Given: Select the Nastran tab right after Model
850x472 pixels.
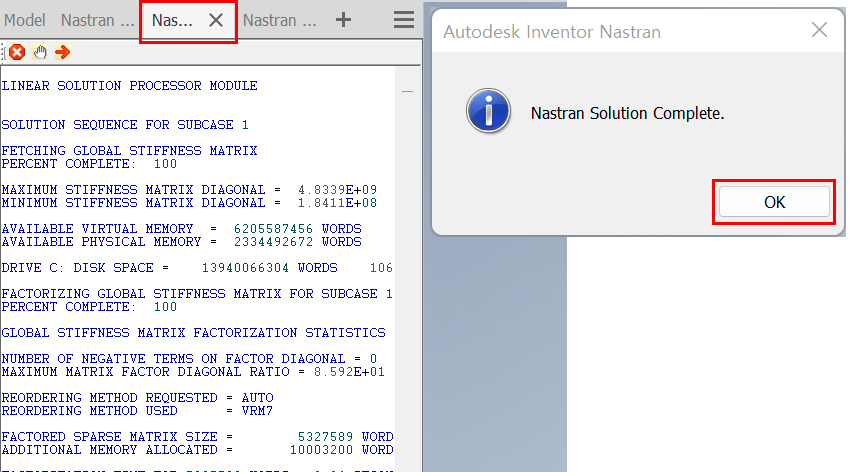Looking at the screenshot, I should 98,20.
